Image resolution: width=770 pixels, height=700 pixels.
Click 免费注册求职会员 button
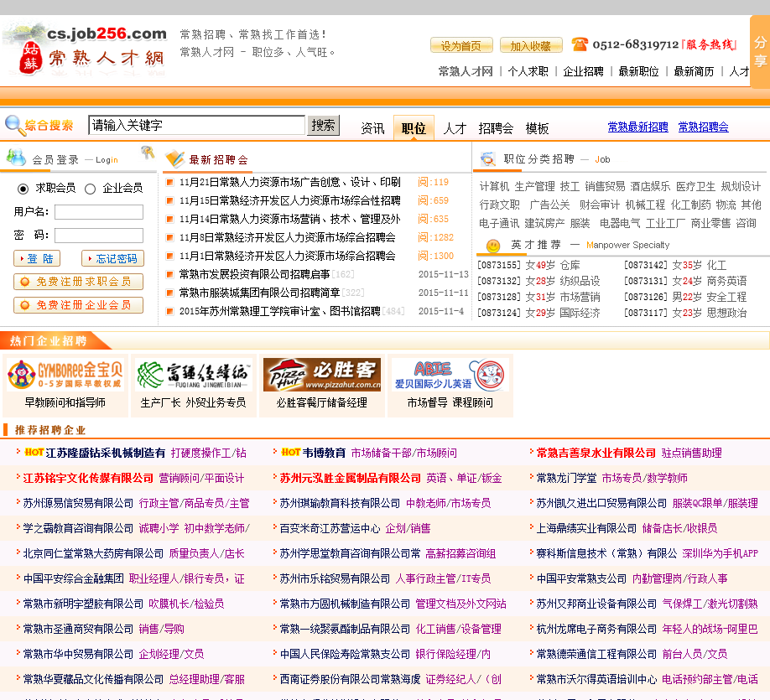pyautogui.click(x=79, y=282)
